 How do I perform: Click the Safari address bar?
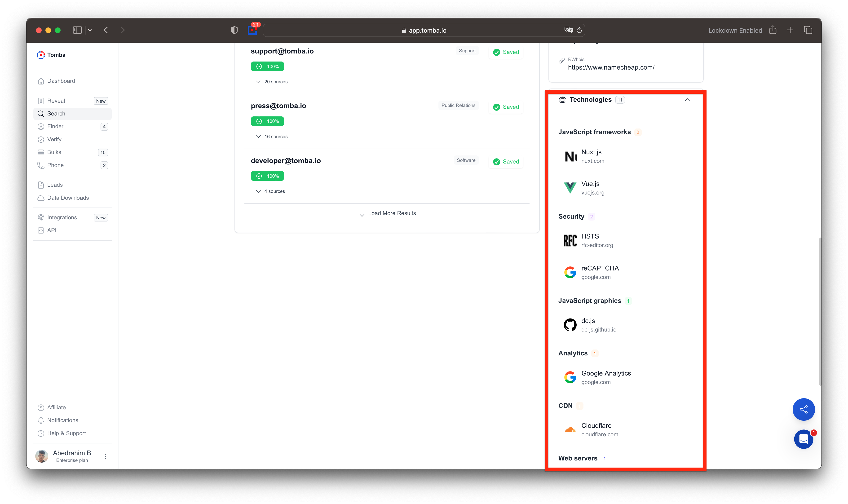click(424, 30)
